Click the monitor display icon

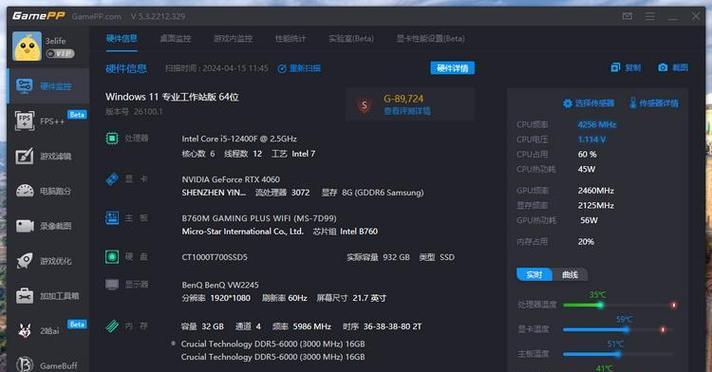pos(112,285)
